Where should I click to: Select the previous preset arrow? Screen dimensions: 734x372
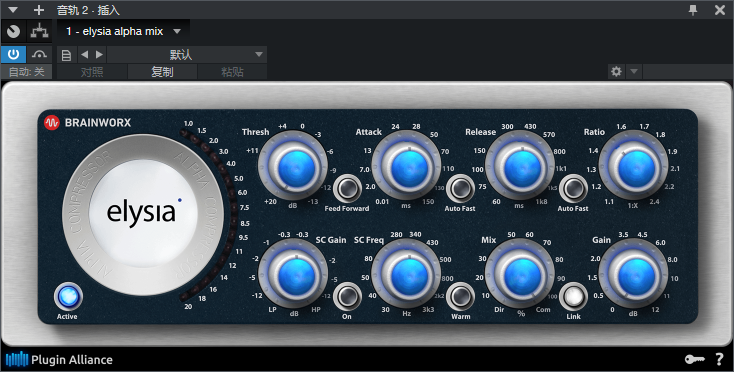[x=84, y=55]
